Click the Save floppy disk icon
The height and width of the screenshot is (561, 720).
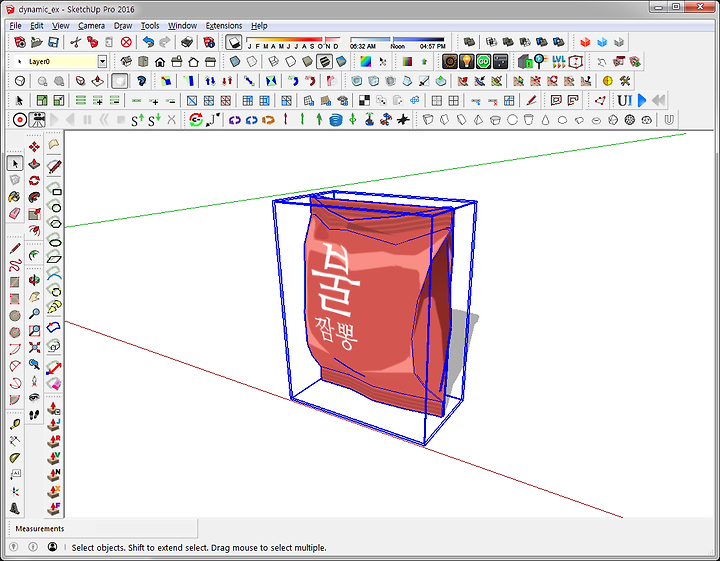click(x=53, y=42)
